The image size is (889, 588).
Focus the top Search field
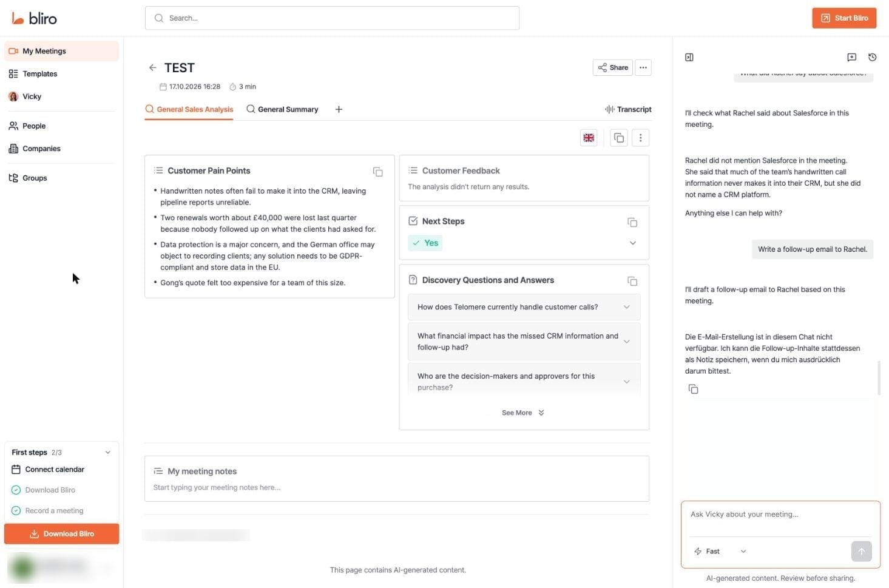tap(332, 18)
